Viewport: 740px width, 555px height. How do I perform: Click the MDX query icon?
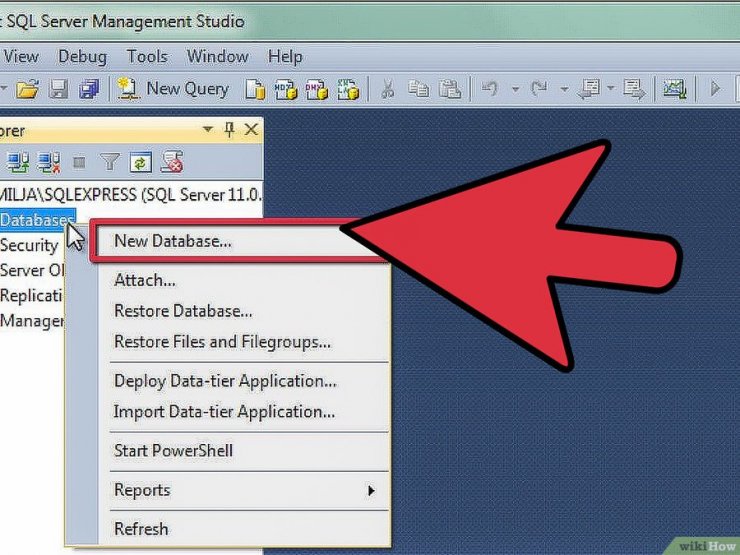(286, 89)
